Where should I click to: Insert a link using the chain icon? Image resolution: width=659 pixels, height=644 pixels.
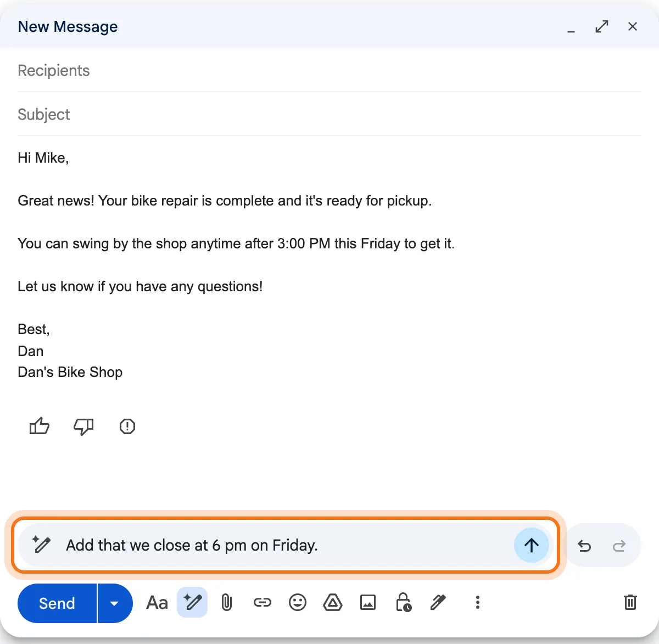tap(263, 603)
